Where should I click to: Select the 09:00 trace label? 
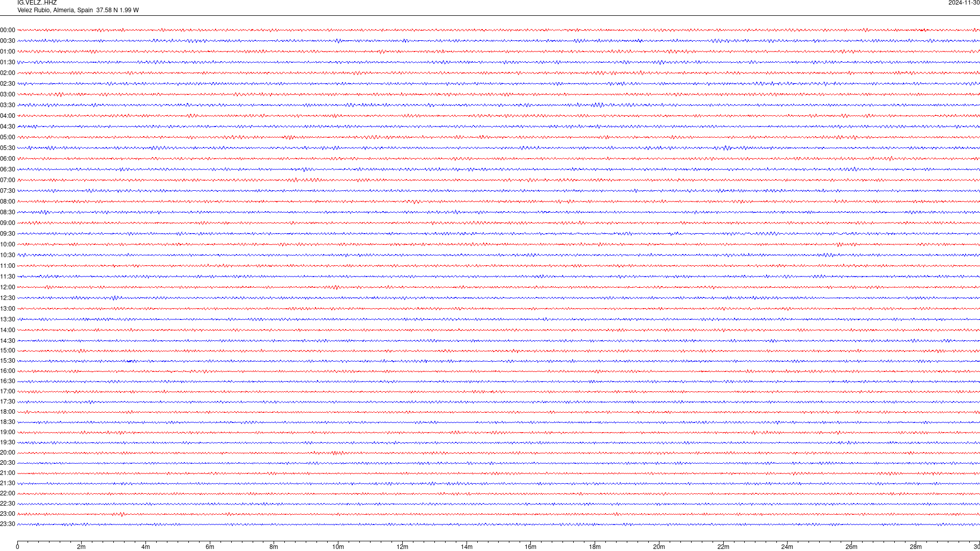[x=8, y=223]
